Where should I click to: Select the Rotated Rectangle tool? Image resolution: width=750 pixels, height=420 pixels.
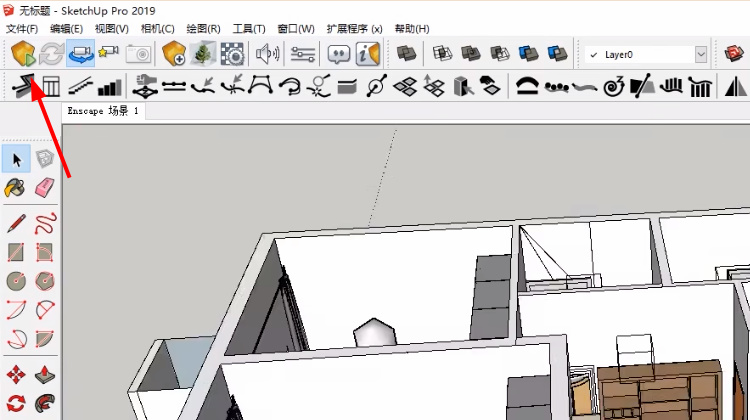(x=44, y=252)
